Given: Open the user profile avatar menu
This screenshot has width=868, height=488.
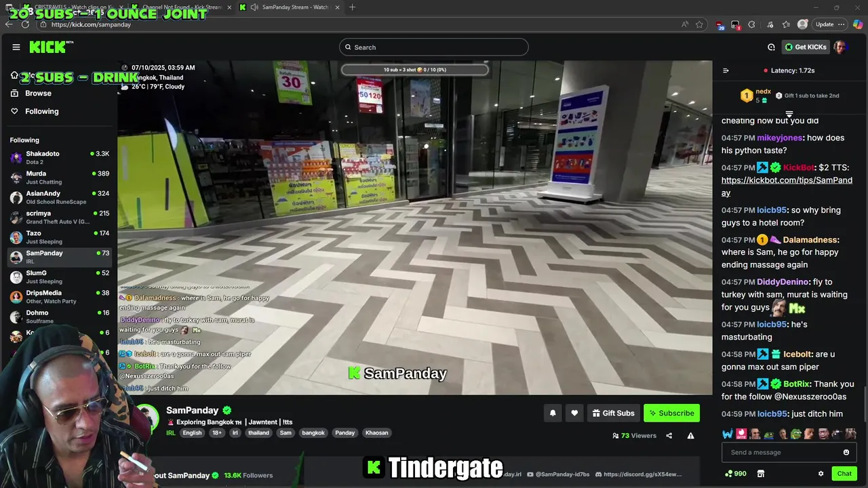Looking at the screenshot, I should coord(840,47).
